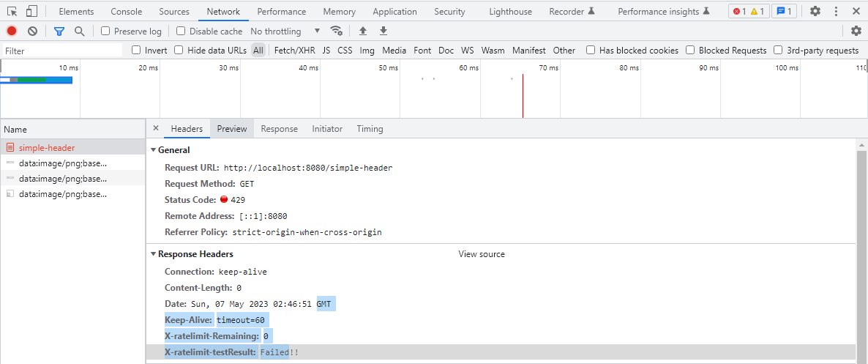The width and height of the screenshot is (868, 364).
Task: Switch to the Sources panel tab
Action: [174, 12]
